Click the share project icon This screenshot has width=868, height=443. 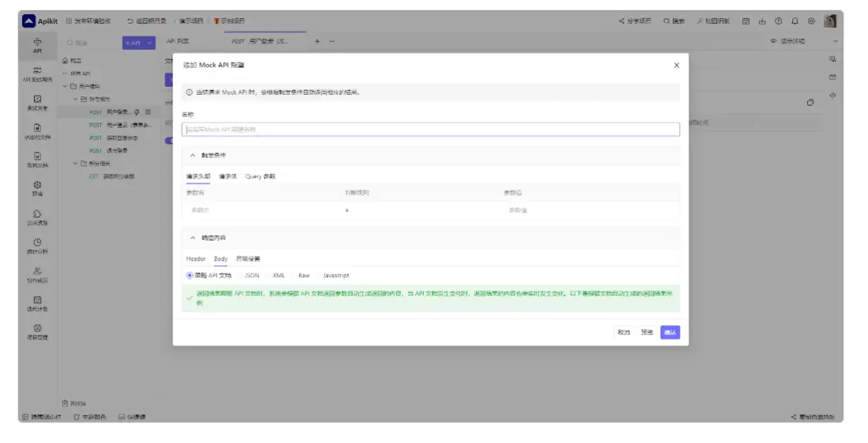621,21
